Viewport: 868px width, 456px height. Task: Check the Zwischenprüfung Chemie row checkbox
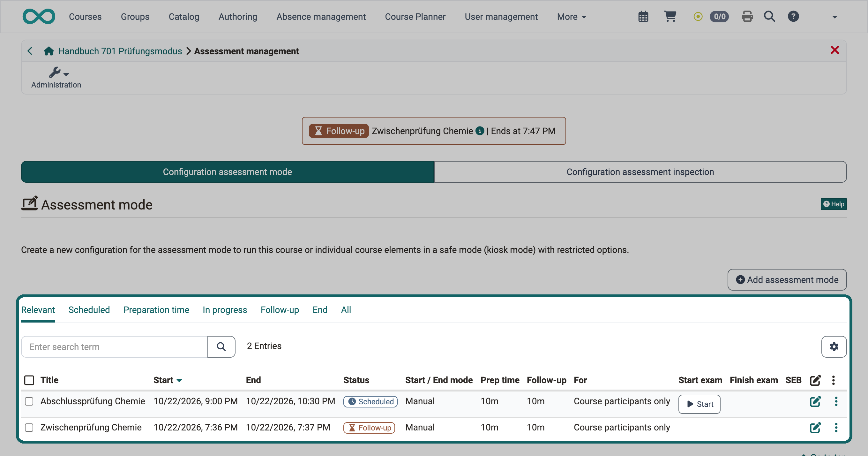click(x=29, y=428)
